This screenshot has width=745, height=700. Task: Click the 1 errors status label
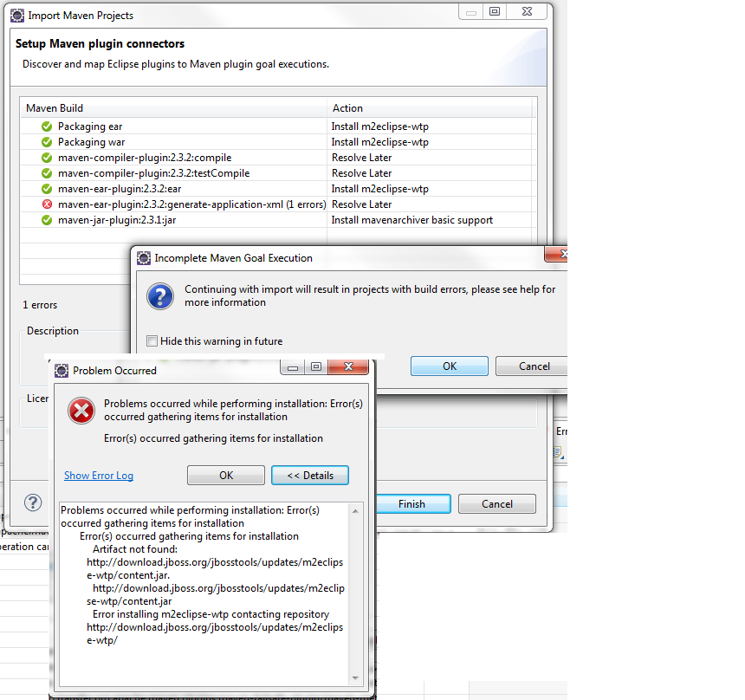point(40,305)
